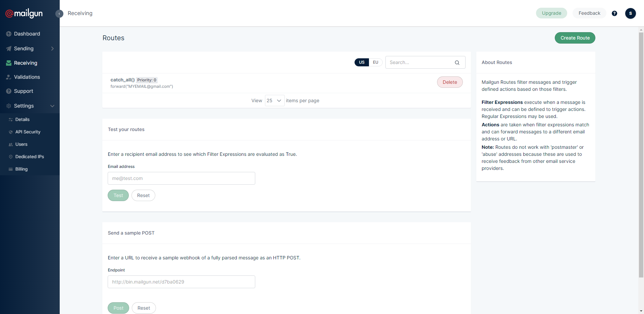Click the Routes page heading
The width and height of the screenshot is (644, 314).
tap(113, 38)
